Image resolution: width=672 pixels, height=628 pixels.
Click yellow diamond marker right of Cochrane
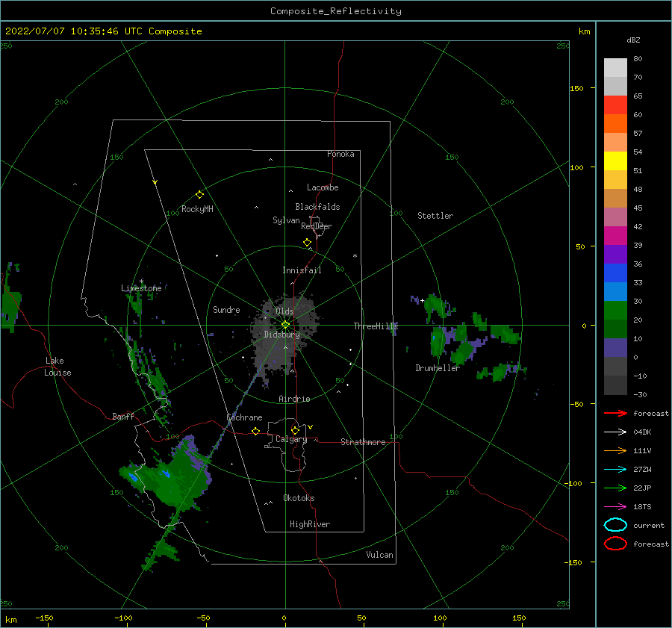[x=255, y=431]
